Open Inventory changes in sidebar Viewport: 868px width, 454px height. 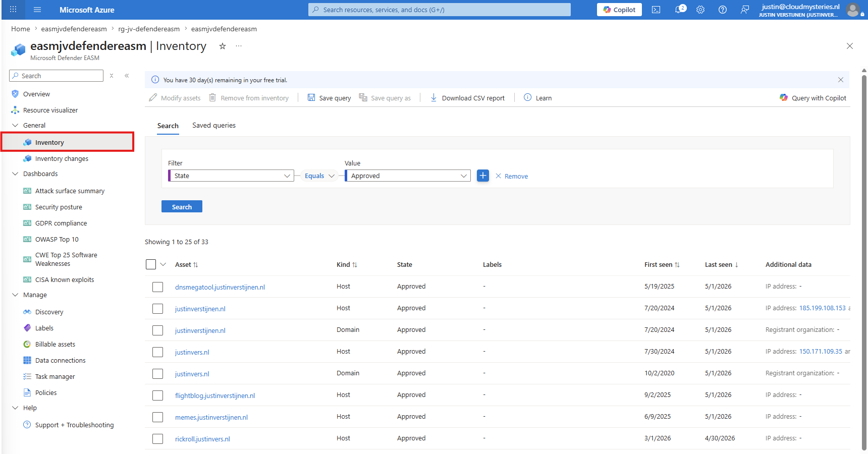(x=62, y=158)
